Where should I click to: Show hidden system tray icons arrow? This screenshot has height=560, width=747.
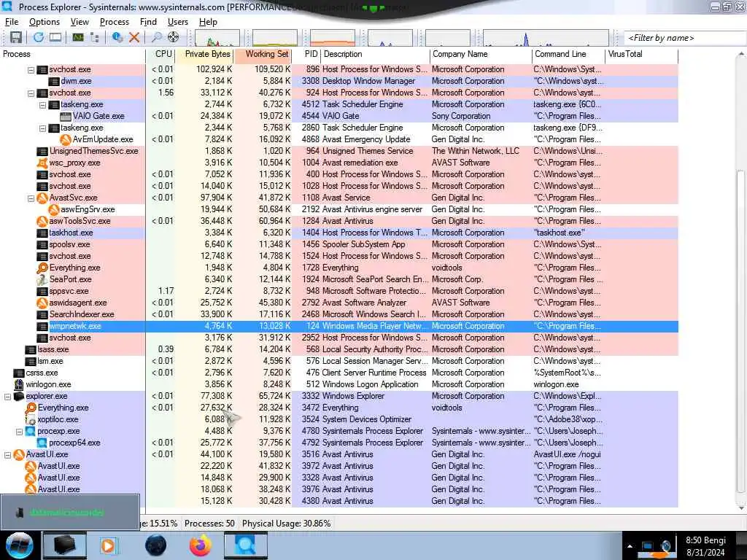click(630, 546)
